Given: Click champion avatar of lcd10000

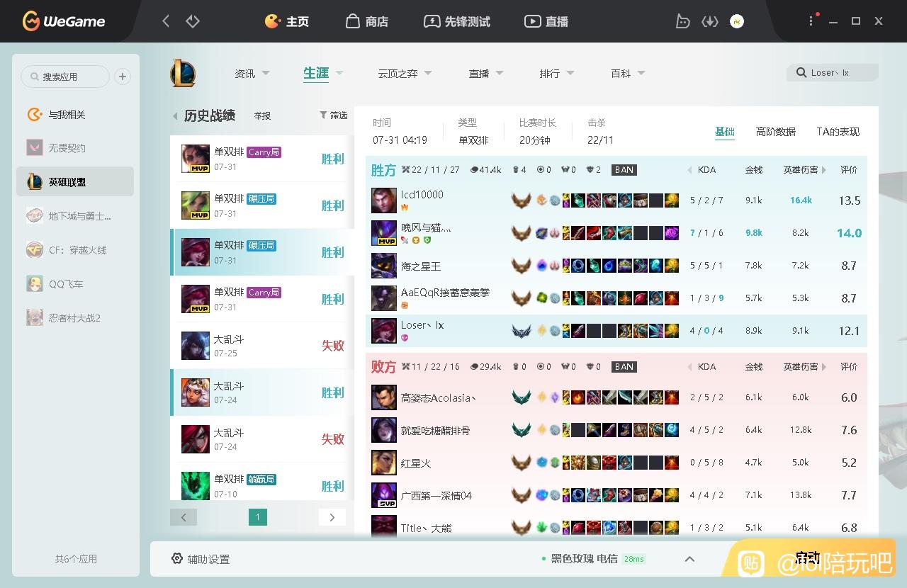Looking at the screenshot, I should click(x=384, y=200).
